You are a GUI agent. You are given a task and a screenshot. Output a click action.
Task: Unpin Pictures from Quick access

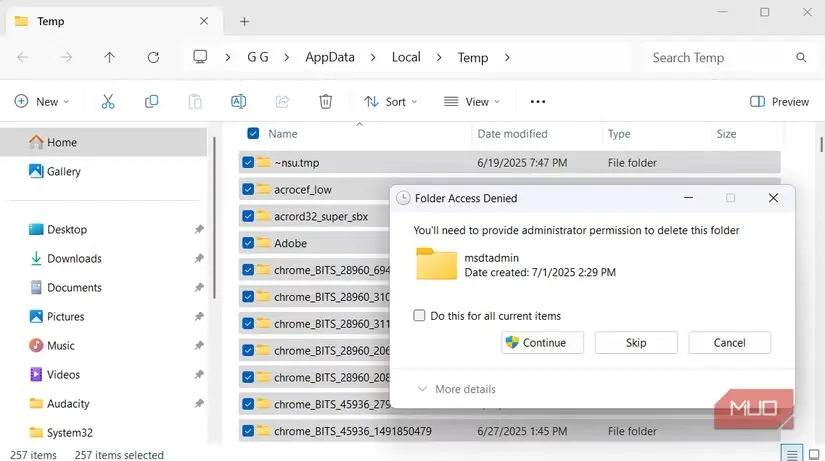point(199,316)
